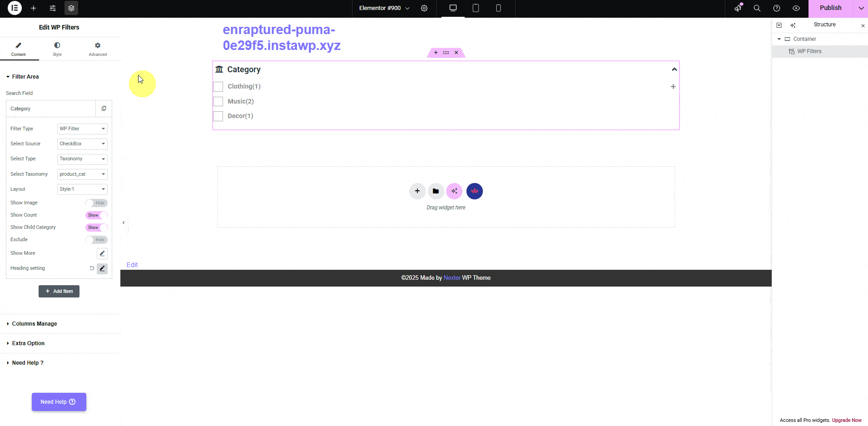This screenshot has height=426, width=868.
Task: Click the preview changes eye icon
Action: (796, 8)
